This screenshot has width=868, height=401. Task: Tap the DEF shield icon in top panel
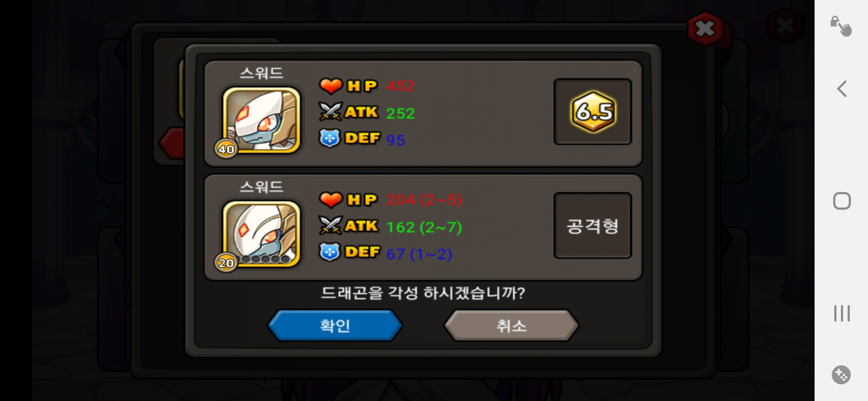(x=329, y=138)
